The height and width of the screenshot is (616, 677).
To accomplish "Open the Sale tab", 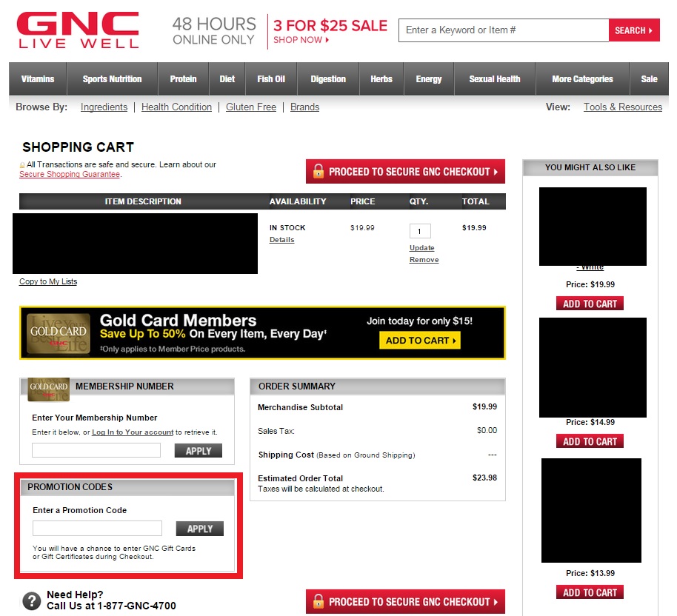I will (649, 79).
